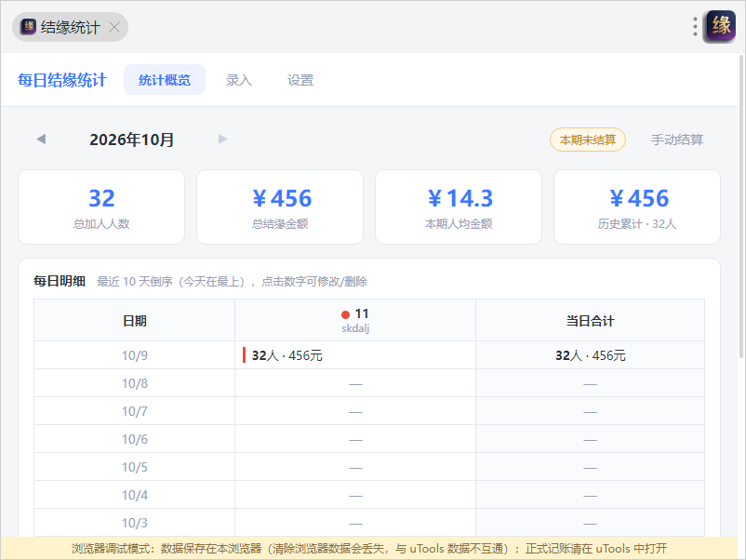Click the 本期人均金额 ¥14.3 card
The height and width of the screenshot is (560, 746).
click(x=459, y=207)
